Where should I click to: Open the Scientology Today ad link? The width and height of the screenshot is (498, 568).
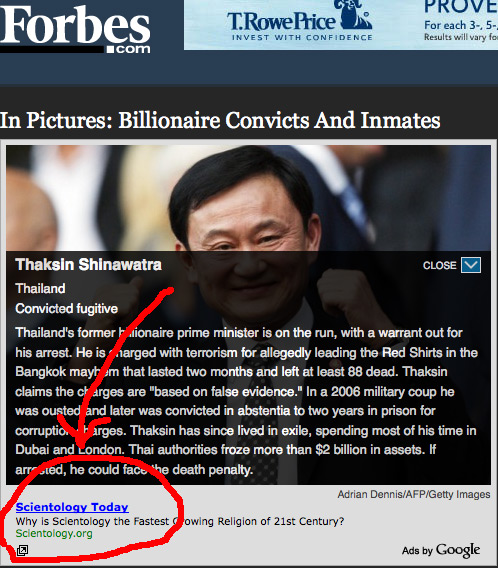coord(72,507)
